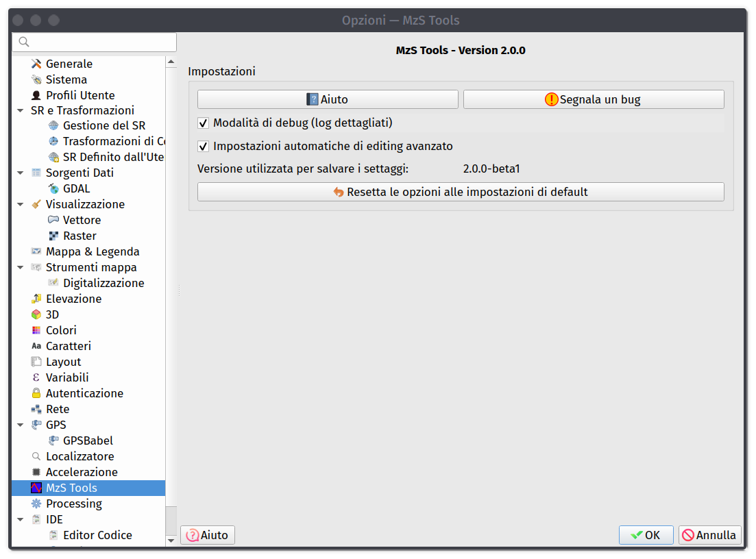This screenshot has width=756, height=559.
Task: Click the MzS Tools - Version 2.0.0 heading
Action: tap(461, 50)
